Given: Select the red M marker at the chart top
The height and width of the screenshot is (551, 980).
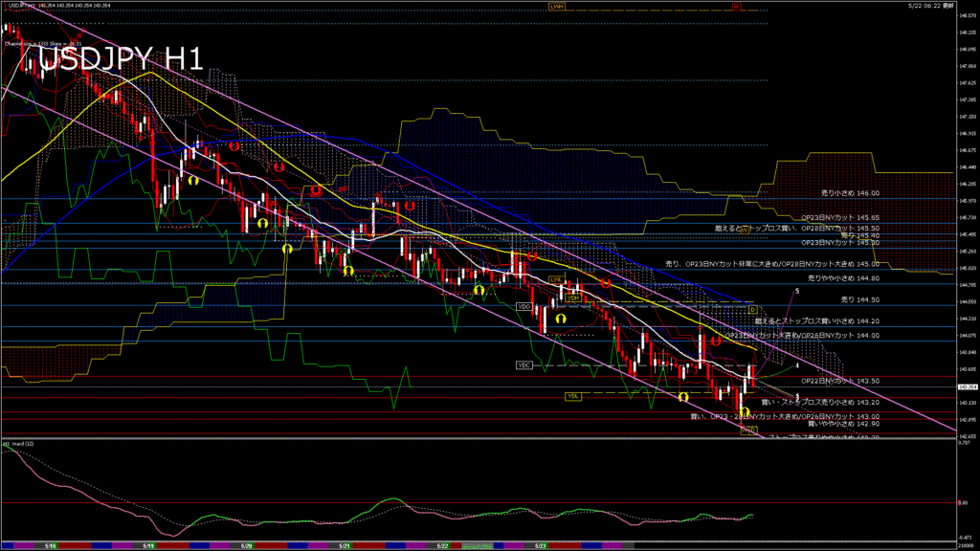Looking at the screenshot, I should [736, 7].
